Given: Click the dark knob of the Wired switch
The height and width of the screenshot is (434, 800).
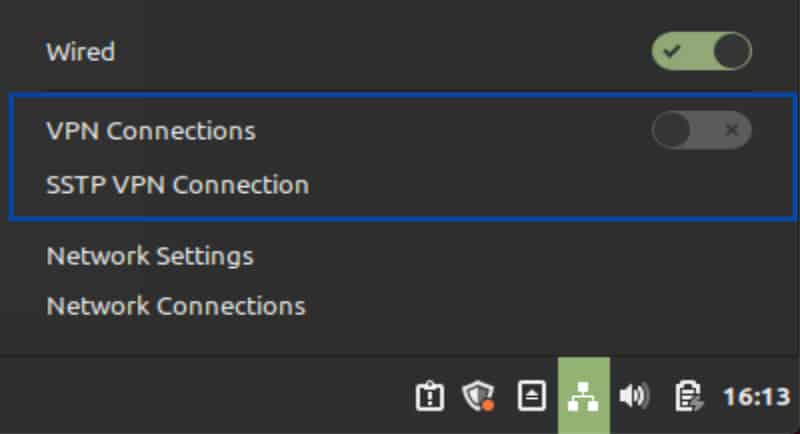Looking at the screenshot, I should pyautogui.click(x=732, y=52).
